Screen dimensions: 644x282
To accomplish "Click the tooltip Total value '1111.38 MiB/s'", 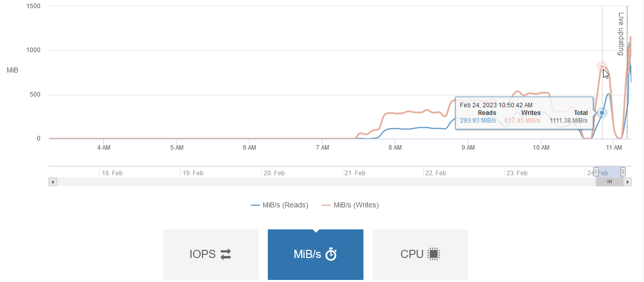I will click(569, 121).
